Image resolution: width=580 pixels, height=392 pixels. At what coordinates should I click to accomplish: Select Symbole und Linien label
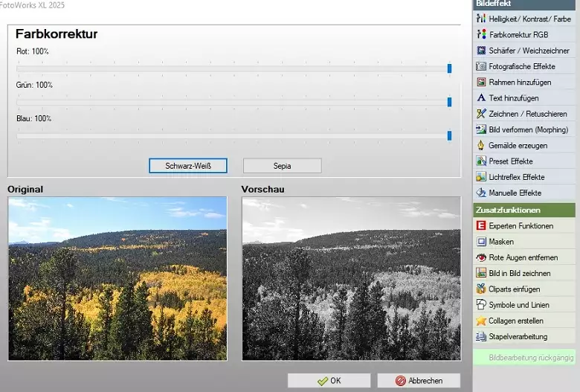[x=519, y=305]
